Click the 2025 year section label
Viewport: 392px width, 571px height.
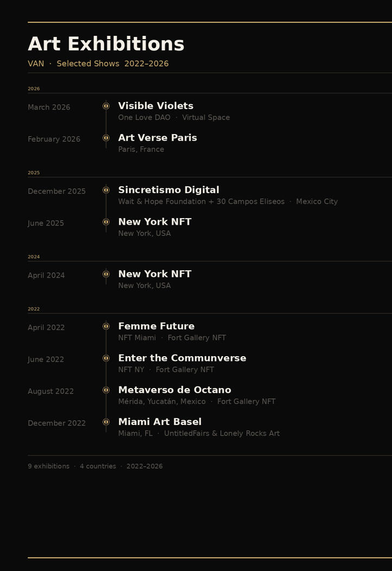point(34,173)
